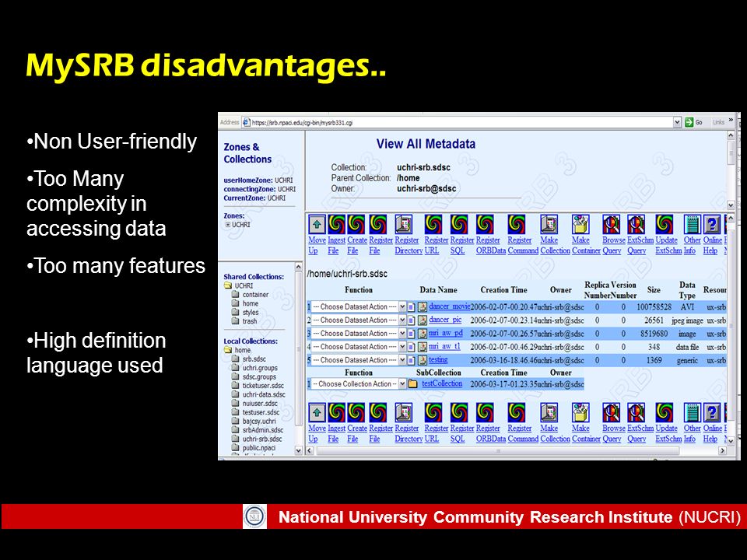Click Browse Query icon in upper toolbar
Image resolution: width=747 pixels, height=560 pixels.
click(612, 224)
